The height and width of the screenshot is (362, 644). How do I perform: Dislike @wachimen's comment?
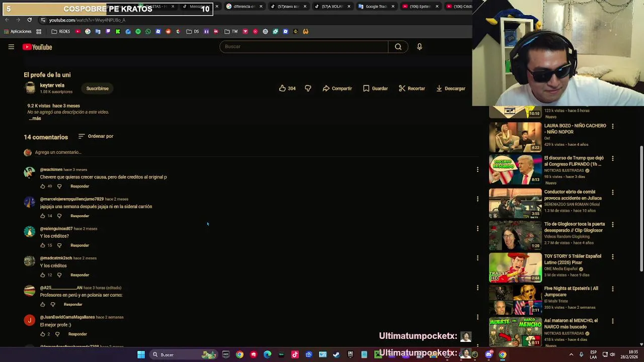pyautogui.click(x=59, y=187)
